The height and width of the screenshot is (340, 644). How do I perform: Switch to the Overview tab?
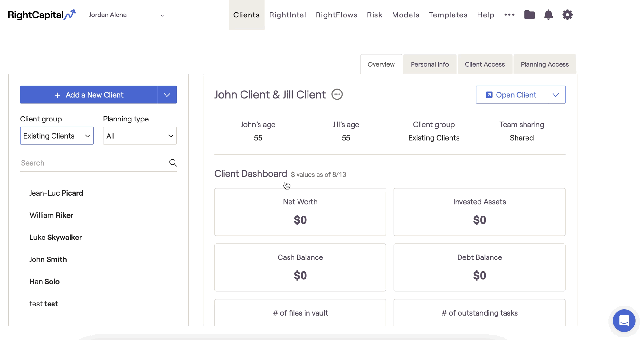tap(381, 64)
